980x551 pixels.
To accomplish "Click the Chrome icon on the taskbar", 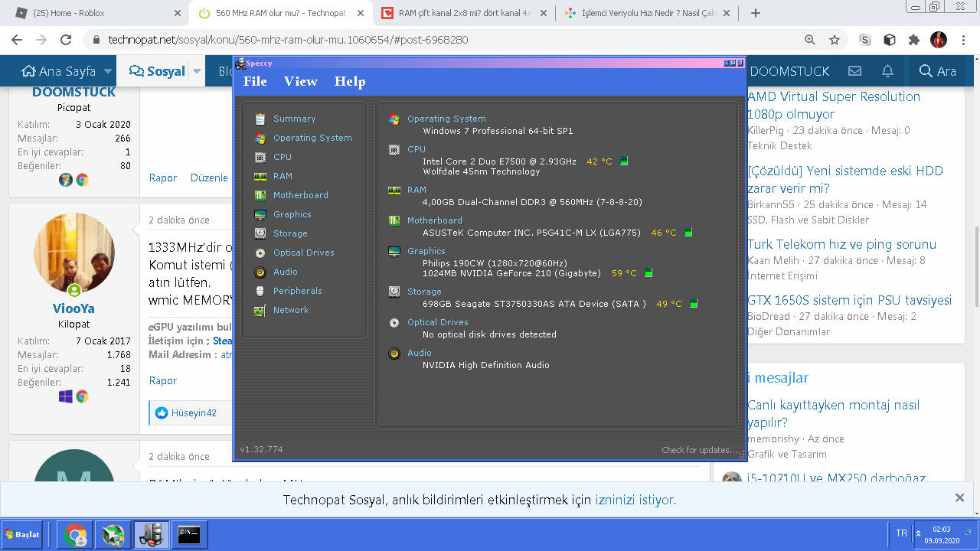I will (76, 534).
